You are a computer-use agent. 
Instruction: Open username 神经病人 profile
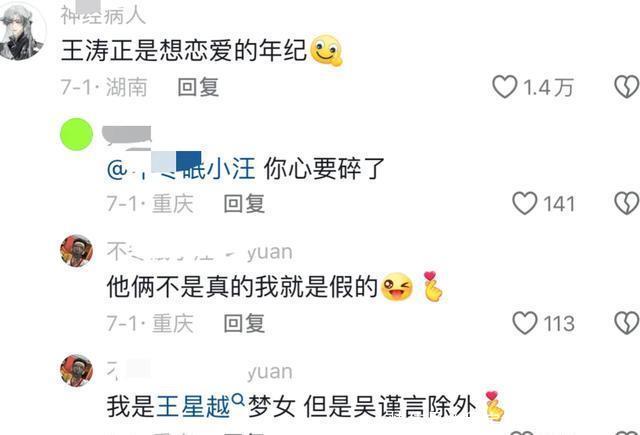[x=103, y=16]
